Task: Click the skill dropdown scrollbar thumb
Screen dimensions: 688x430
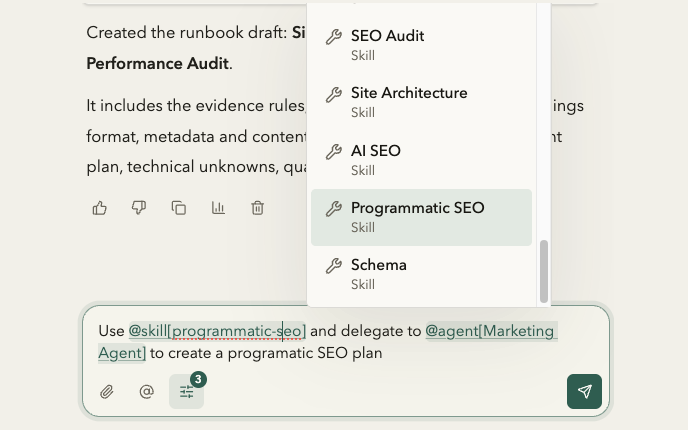Action: click(544, 271)
